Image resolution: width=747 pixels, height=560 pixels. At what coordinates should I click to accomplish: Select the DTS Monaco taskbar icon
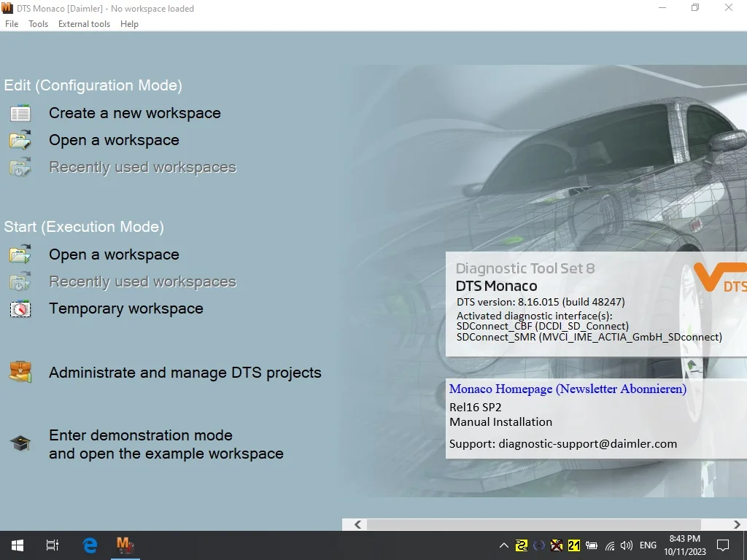click(125, 545)
